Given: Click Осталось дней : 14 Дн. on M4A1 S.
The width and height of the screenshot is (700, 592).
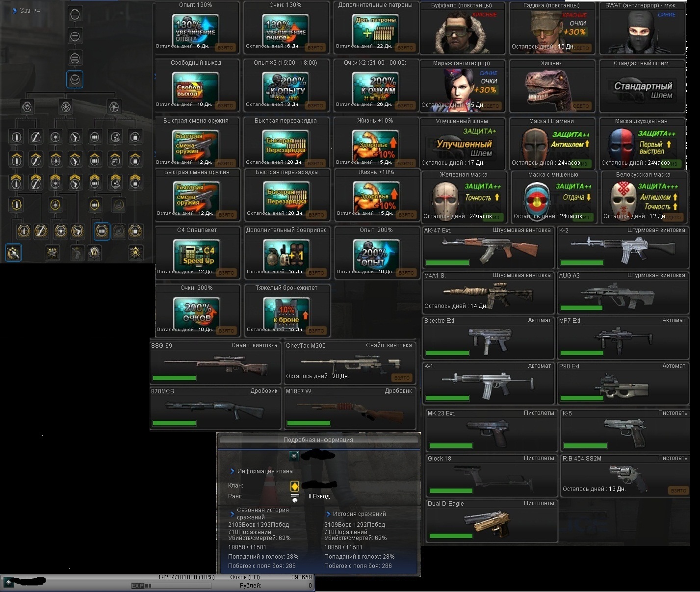Looking at the screenshot, I should click(456, 306).
